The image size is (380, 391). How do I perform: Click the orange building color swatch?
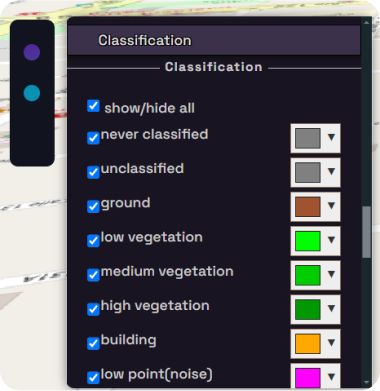[x=308, y=344]
